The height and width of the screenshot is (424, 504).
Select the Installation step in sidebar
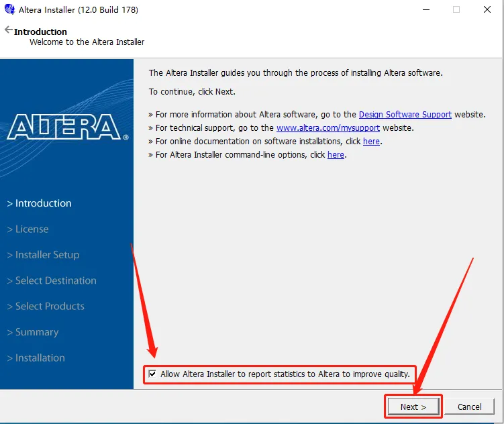[x=36, y=358]
